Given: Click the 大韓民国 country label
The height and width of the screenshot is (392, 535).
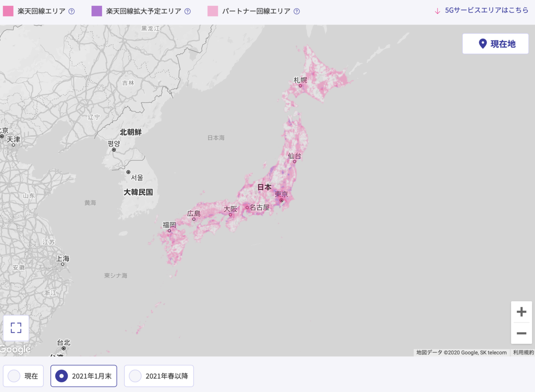Looking at the screenshot, I should (x=138, y=192).
